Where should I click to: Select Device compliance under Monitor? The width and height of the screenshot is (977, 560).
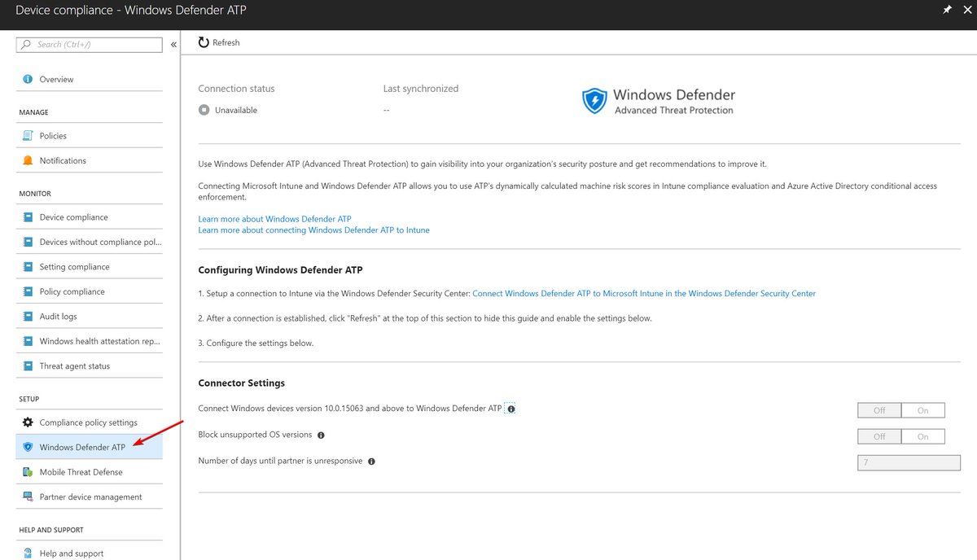(90, 217)
